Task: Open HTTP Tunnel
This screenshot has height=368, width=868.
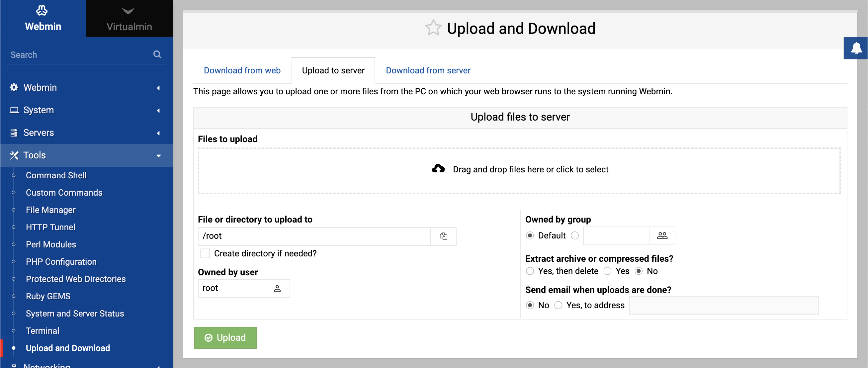Action: tap(50, 227)
